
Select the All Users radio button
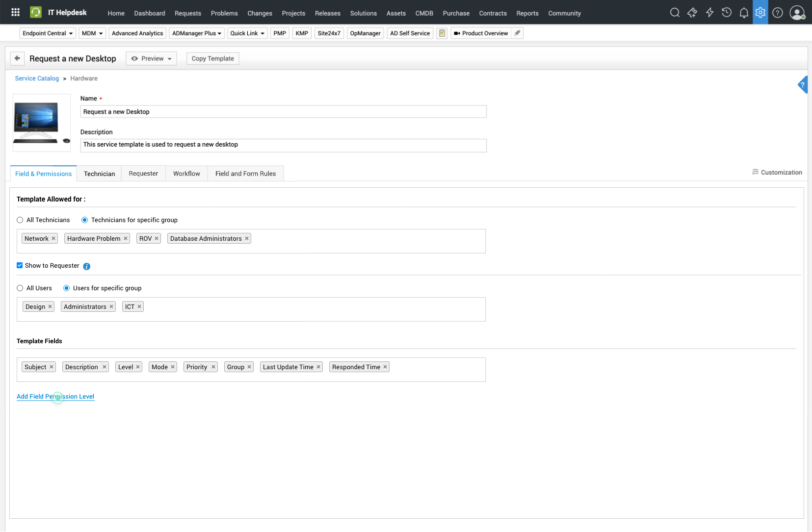coord(20,288)
